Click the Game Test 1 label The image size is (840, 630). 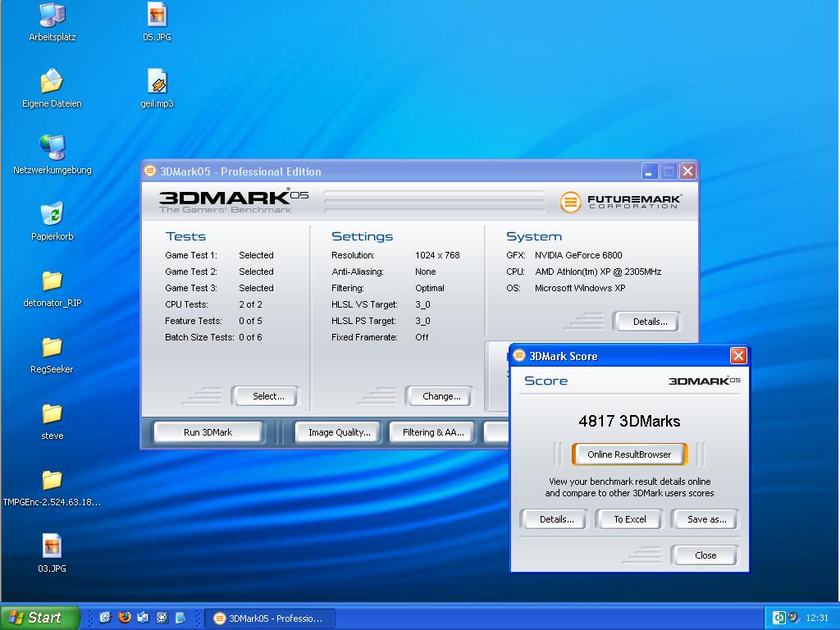click(190, 256)
